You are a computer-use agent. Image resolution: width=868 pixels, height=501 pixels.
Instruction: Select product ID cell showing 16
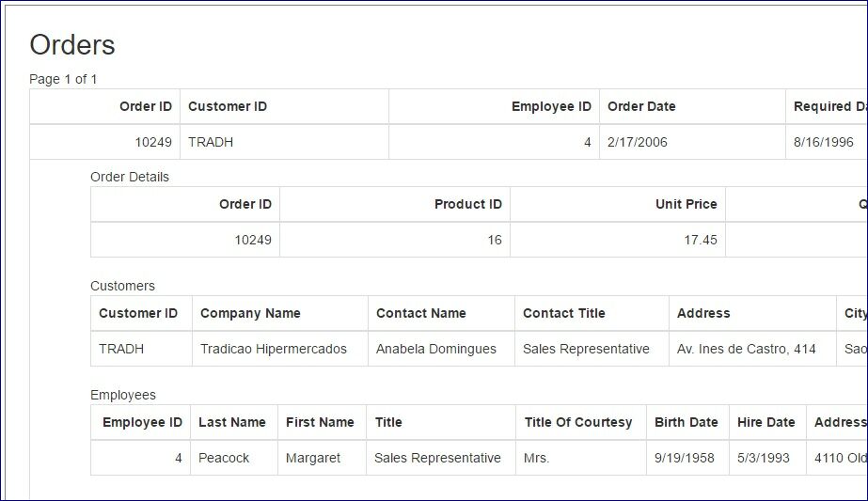494,240
